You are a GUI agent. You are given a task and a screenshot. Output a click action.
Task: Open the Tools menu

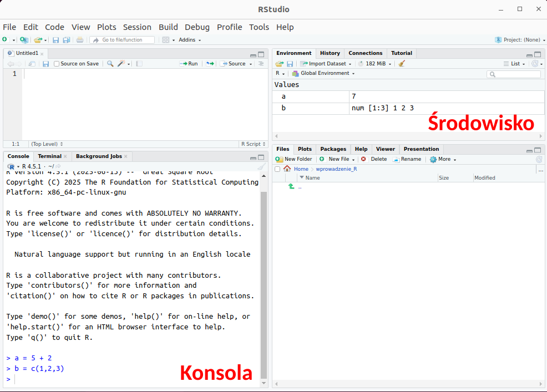pos(259,27)
